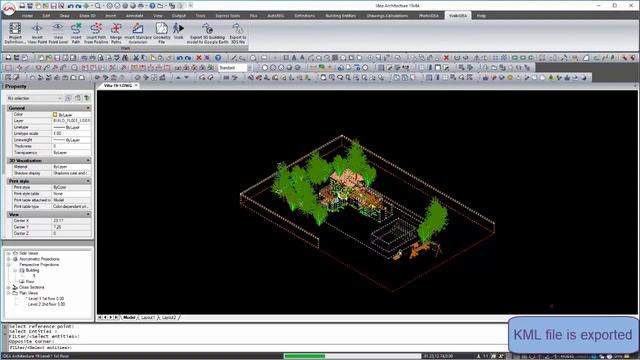Open the Standard style dropdown in toolbar
Screen dimensions: 640x360
tap(235, 68)
